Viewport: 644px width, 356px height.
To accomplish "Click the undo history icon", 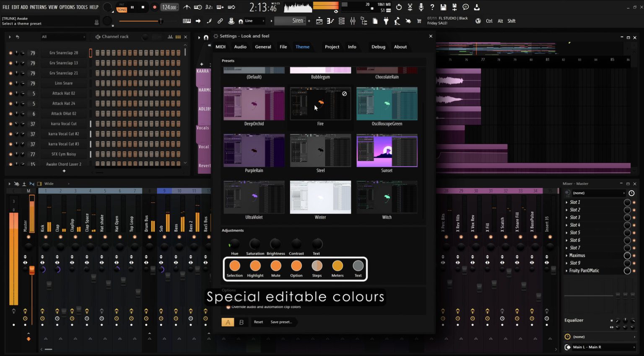I will 399,7.
